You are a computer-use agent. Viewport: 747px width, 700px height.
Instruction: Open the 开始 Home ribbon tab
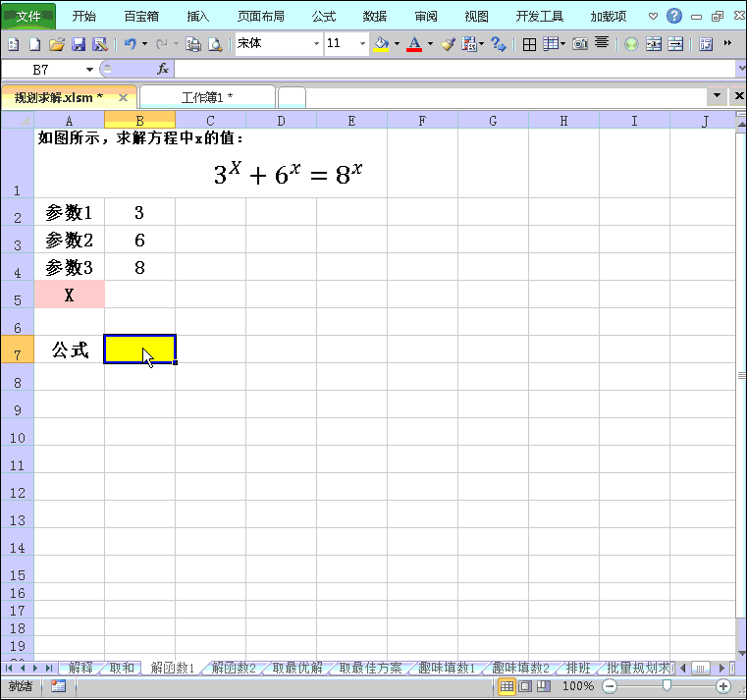84,17
